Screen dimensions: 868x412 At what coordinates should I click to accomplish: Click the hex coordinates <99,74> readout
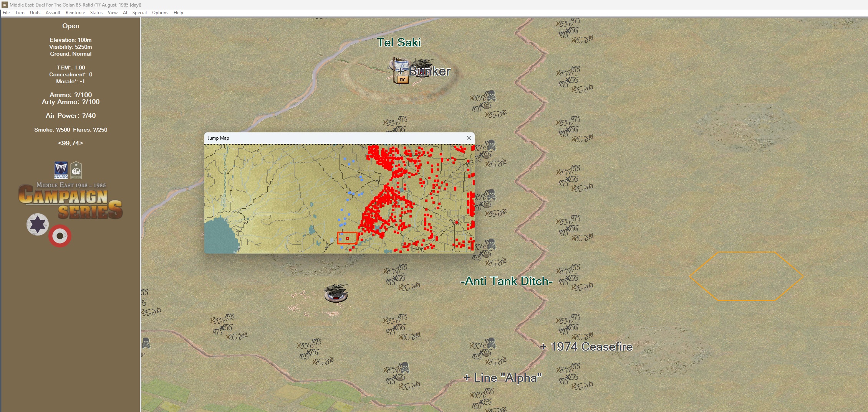tap(71, 143)
